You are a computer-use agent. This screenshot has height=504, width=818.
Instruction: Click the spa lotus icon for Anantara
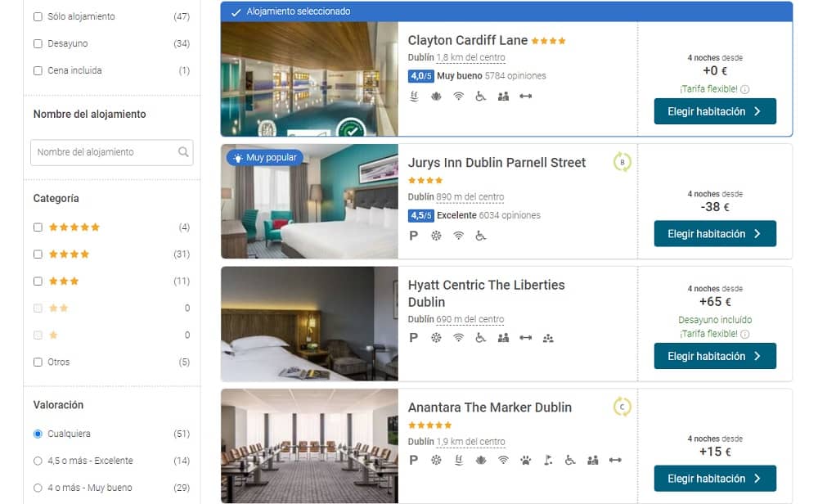(x=481, y=460)
